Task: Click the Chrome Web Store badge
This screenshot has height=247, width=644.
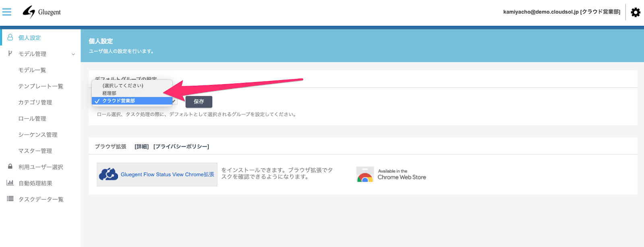Action: pyautogui.click(x=391, y=174)
